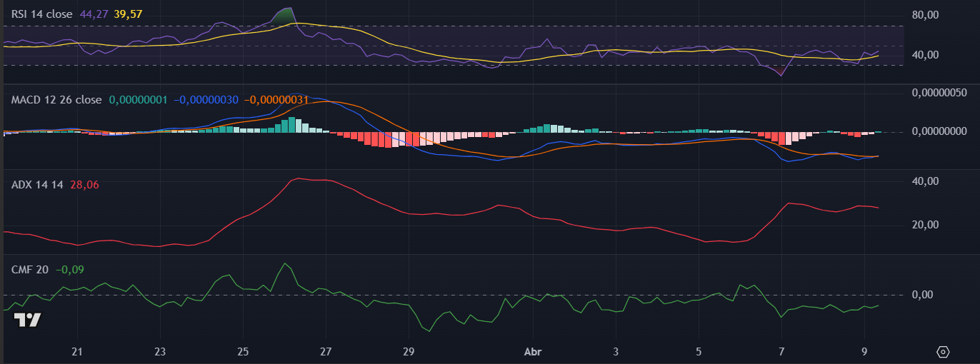The image size is (980, 364).
Task: Click date 29 on the time axis
Action: 409,352
